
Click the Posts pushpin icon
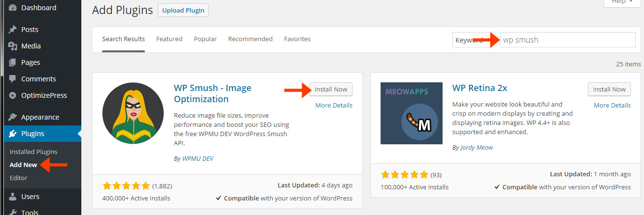[x=13, y=30]
